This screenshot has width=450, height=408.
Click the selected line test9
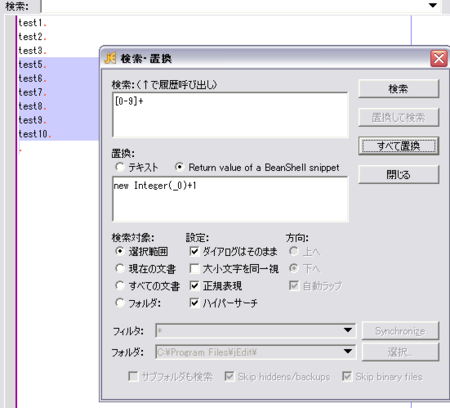31,120
